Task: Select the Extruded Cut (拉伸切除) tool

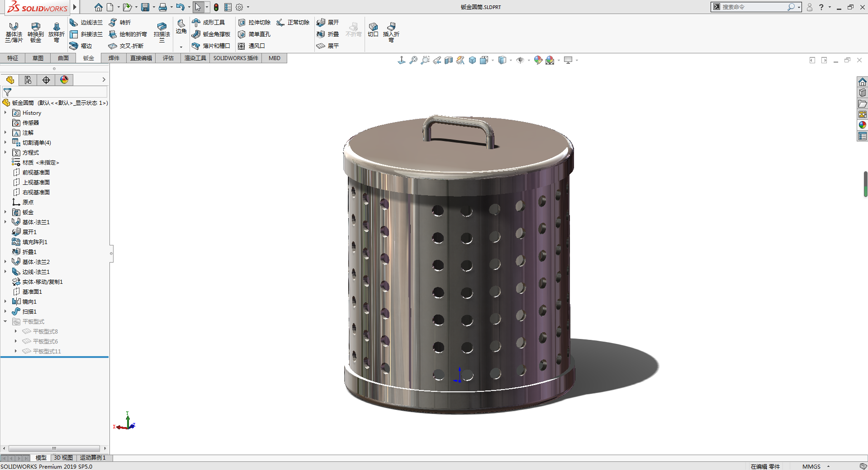Action: (x=254, y=23)
